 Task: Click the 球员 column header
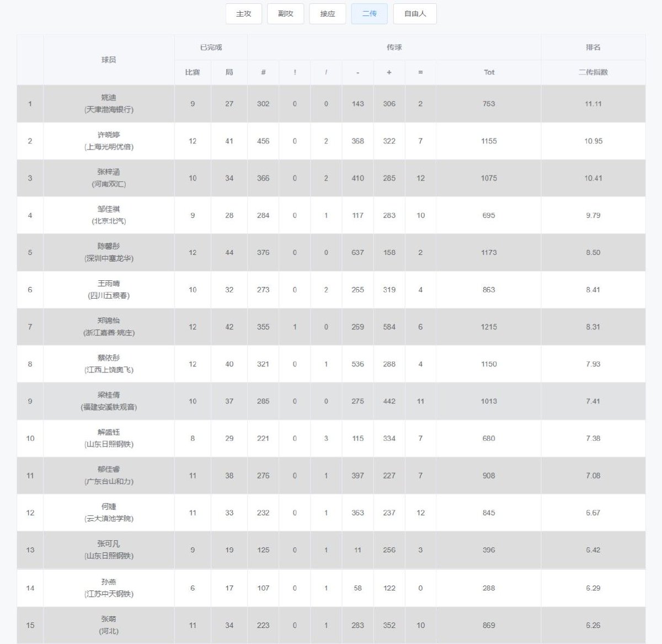point(109,60)
